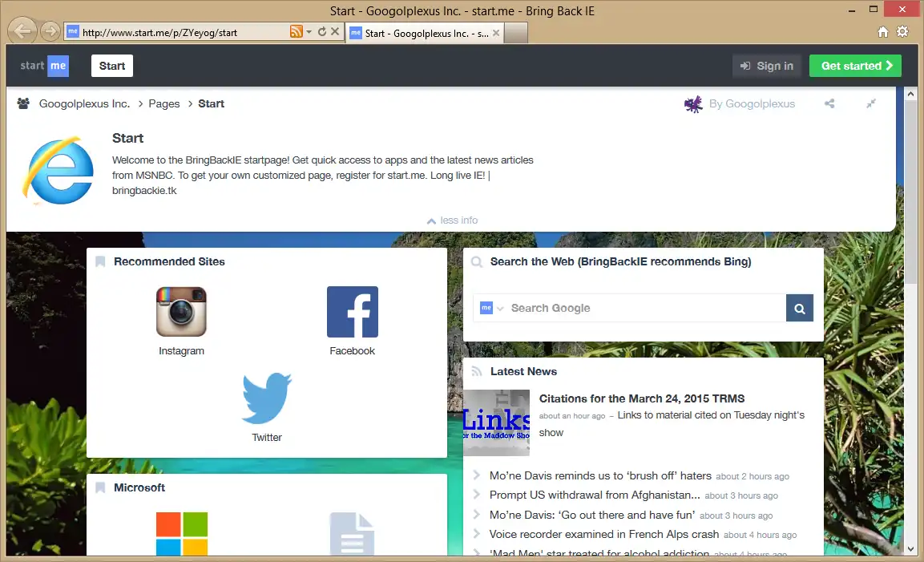Click the Sign in button
Viewport: 924px width, 562px height.
pos(767,66)
